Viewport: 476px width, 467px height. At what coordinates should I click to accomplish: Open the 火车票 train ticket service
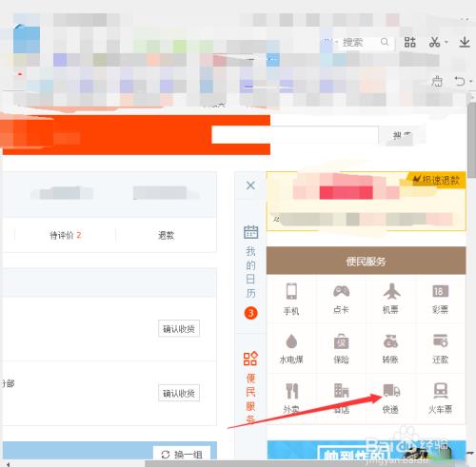[x=441, y=399]
